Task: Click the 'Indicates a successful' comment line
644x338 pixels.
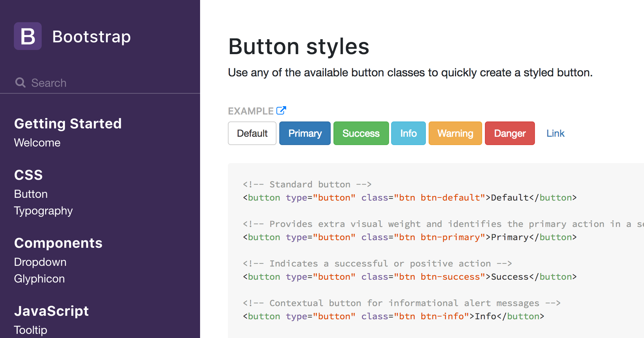Action: pos(378,264)
